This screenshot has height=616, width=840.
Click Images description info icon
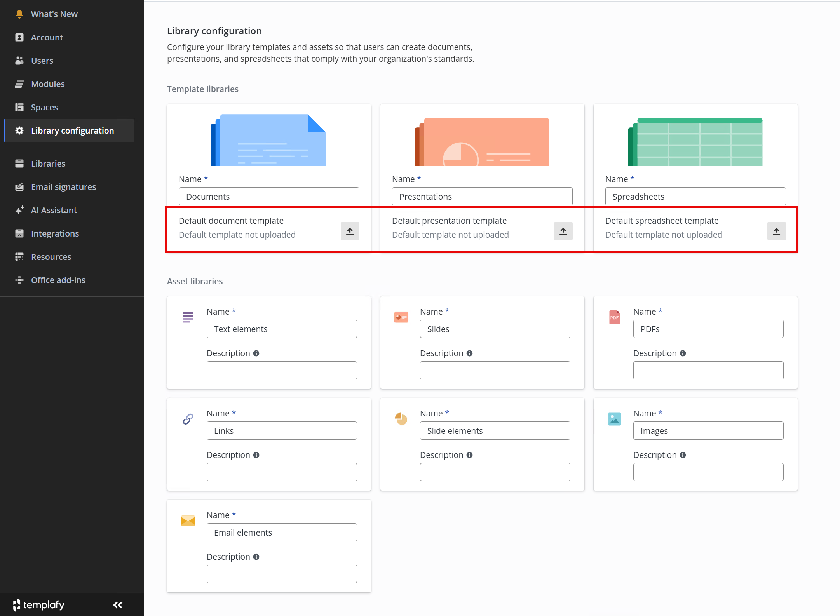tap(683, 455)
